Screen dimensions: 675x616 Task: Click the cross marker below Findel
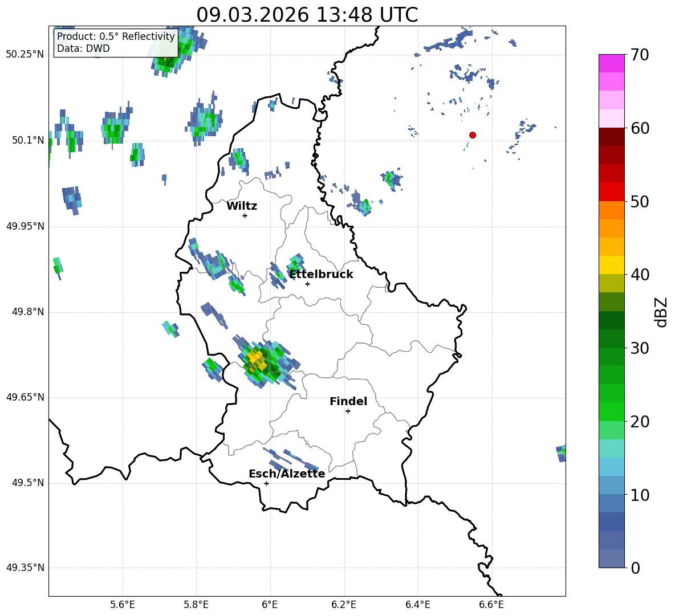click(x=348, y=411)
